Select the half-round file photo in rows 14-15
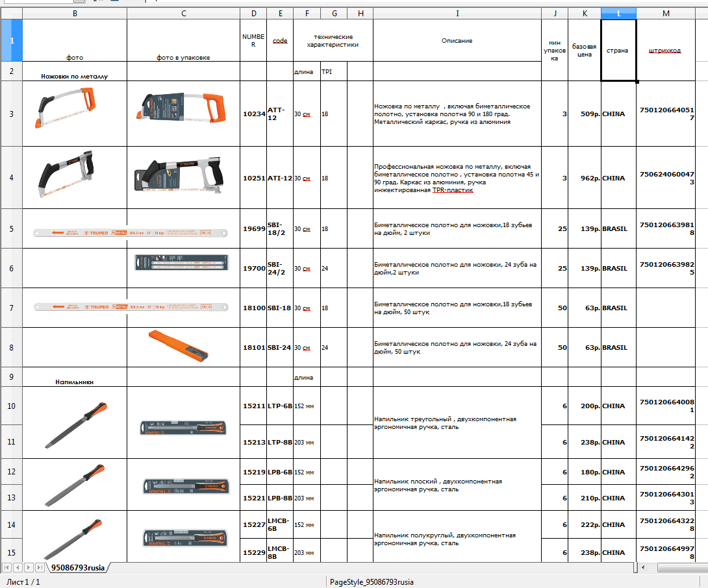The height and width of the screenshot is (588, 708). coord(73,539)
